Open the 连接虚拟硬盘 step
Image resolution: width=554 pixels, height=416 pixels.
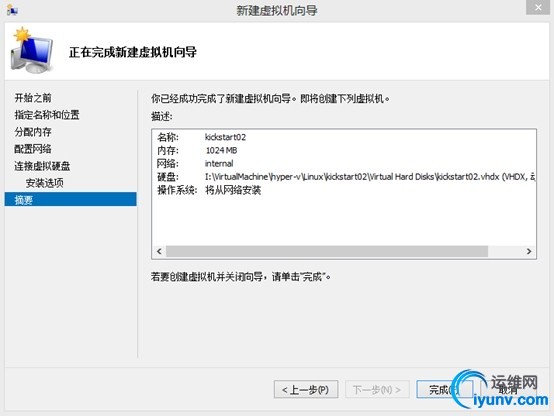42,166
